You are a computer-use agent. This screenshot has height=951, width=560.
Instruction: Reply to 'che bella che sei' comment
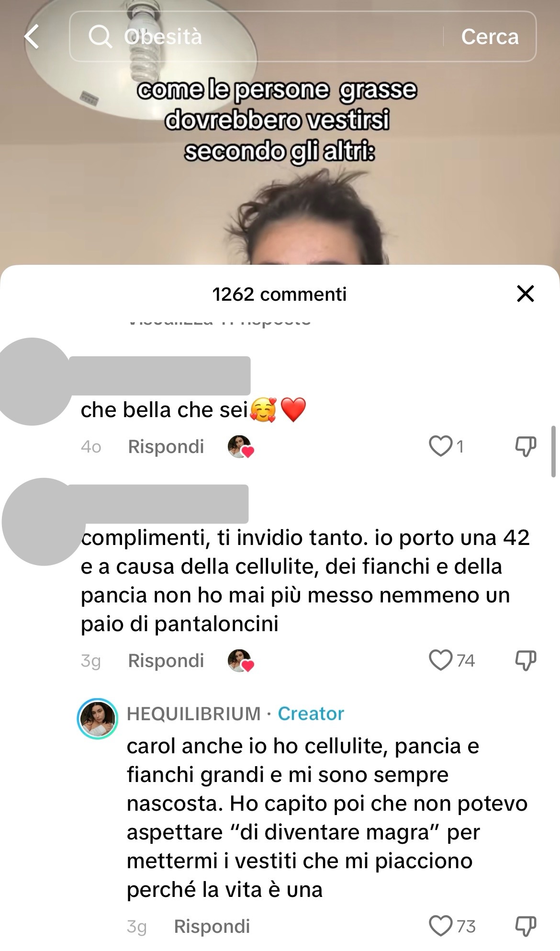tap(166, 446)
